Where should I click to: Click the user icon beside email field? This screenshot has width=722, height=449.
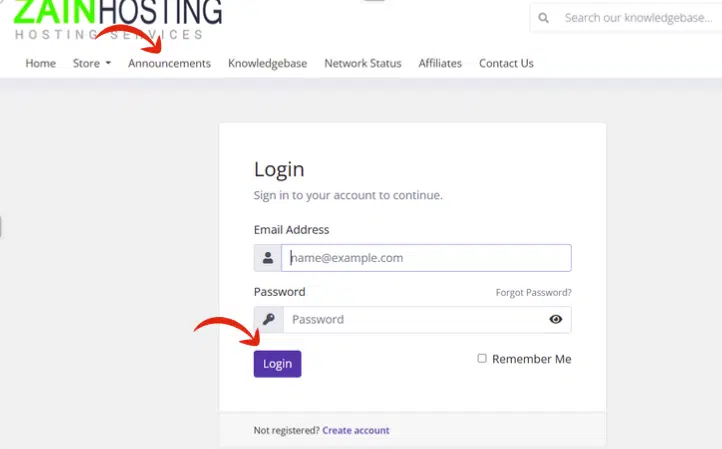pyautogui.click(x=268, y=258)
